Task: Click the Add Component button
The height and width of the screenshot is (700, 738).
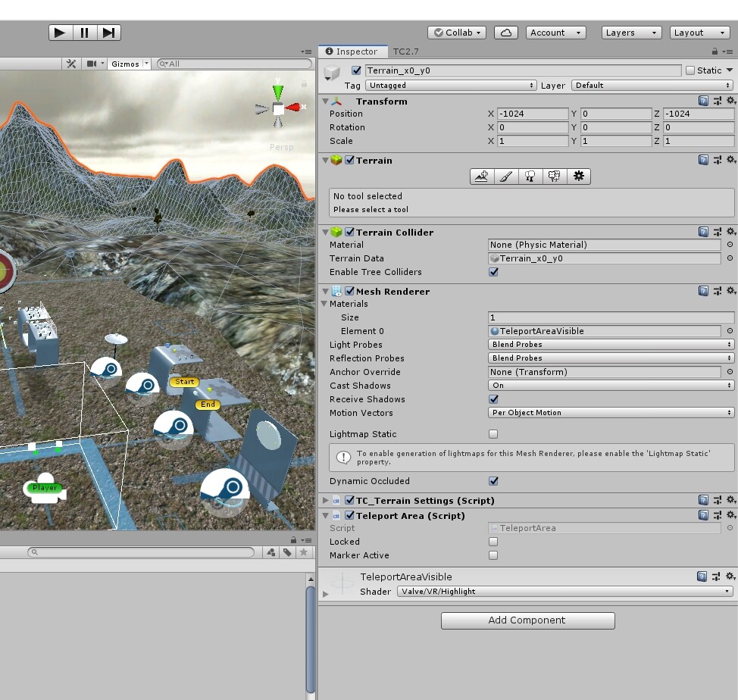Action: tap(527, 620)
